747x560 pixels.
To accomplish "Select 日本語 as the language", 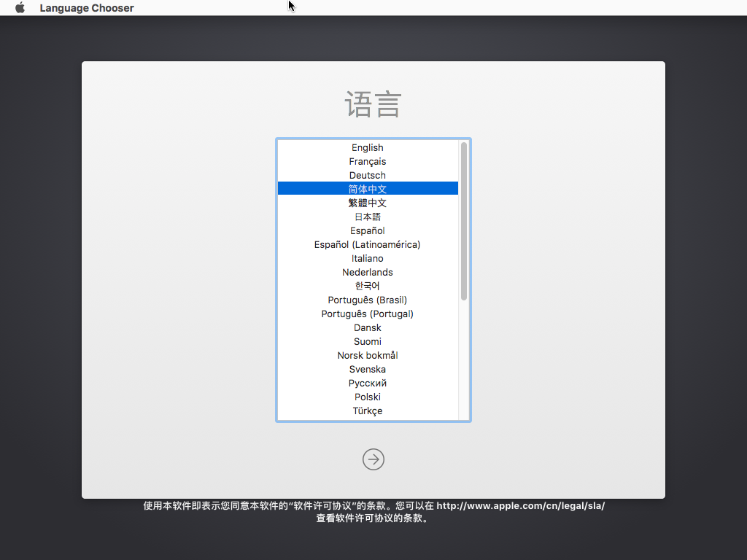I will [x=367, y=217].
